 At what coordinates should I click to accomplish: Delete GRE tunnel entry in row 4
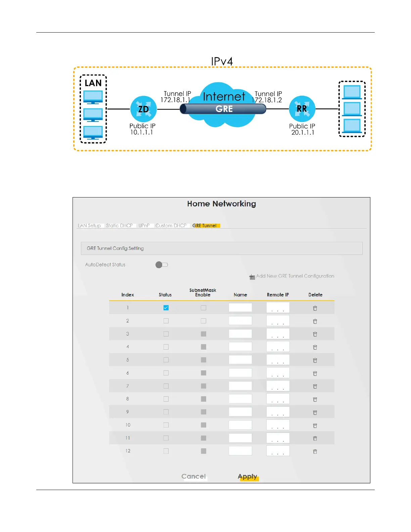[315, 347]
